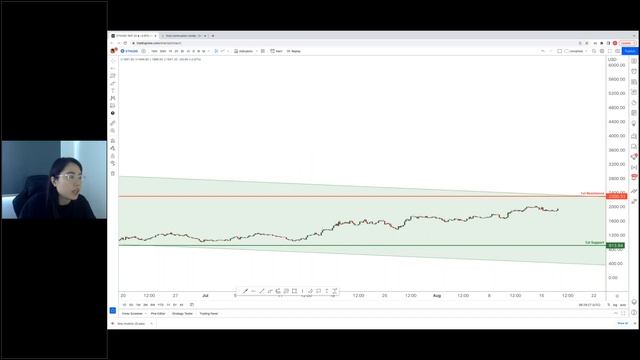Click the green 1st Support price label
This screenshot has height=360, width=640.
click(x=616, y=245)
